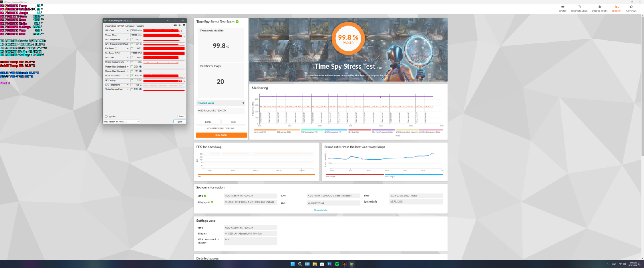Click AMD Radeon RX 7900 XTX under loops dropdown
644x268 pixels.
pos(221,110)
